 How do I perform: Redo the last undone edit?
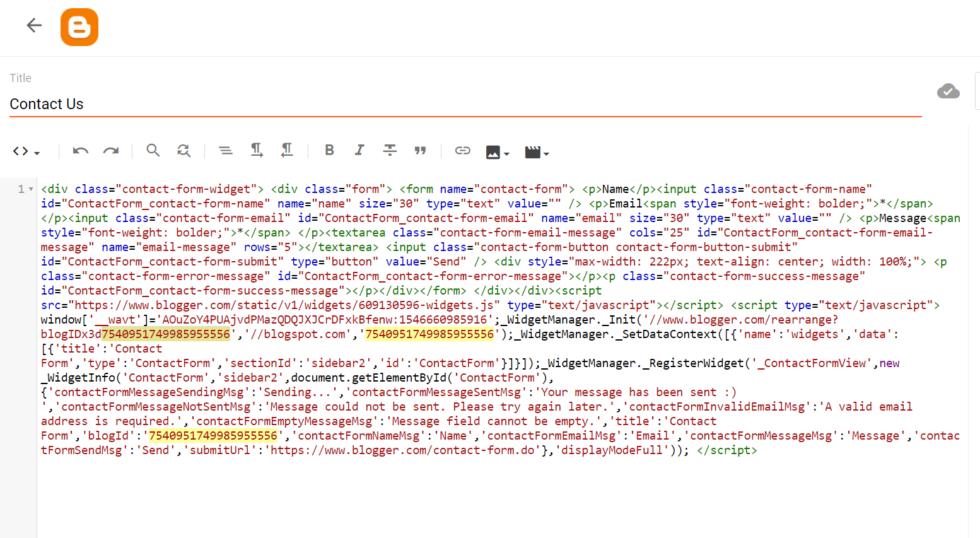[x=111, y=151]
